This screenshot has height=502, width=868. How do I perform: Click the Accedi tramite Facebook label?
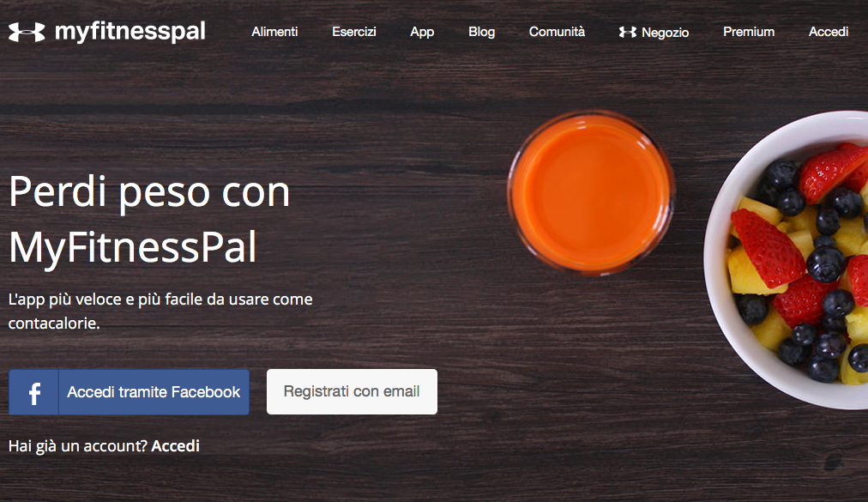point(154,392)
